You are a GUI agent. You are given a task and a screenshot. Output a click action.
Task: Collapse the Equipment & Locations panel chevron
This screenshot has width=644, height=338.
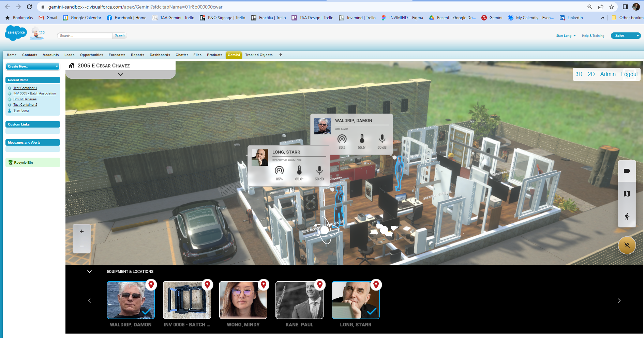[x=89, y=271]
